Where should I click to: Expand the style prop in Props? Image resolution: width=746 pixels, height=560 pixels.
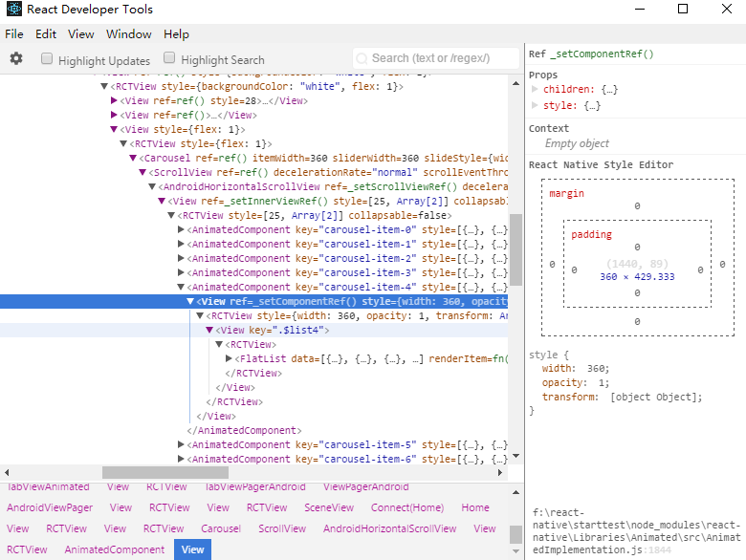(x=536, y=105)
